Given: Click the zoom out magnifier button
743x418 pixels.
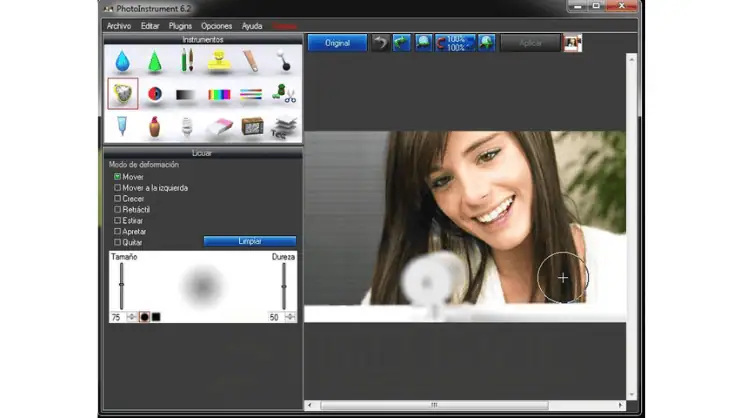Looking at the screenshot, I should pyautogui.click(x=423, y=43).
